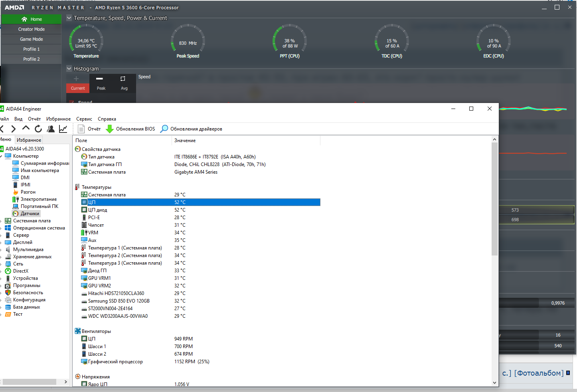Viewport: 577px width, 392px height.
Task: Select the ЦП диод temperature row
Action: (x=200, y=210)
